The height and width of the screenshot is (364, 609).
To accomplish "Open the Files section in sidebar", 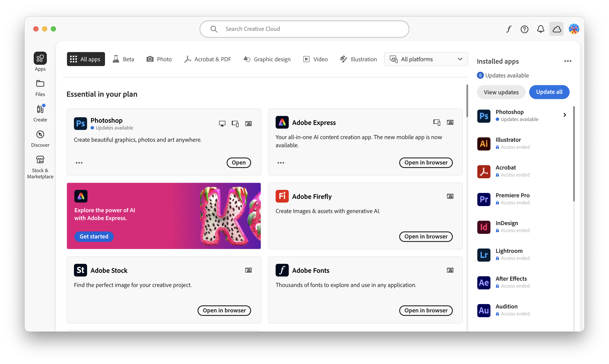I will pyautogui.click(x=40, y=88).
